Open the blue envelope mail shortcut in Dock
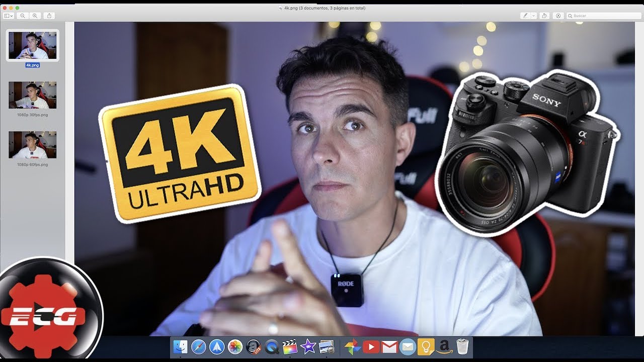Image resolution: width=644 pixels, height=362 pixels. [408, 346]
